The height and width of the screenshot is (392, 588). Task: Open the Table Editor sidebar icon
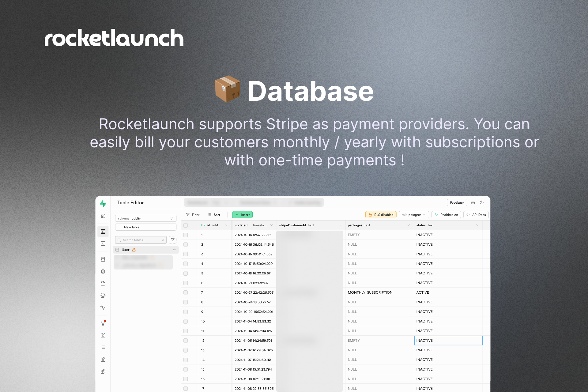point(103,232)
